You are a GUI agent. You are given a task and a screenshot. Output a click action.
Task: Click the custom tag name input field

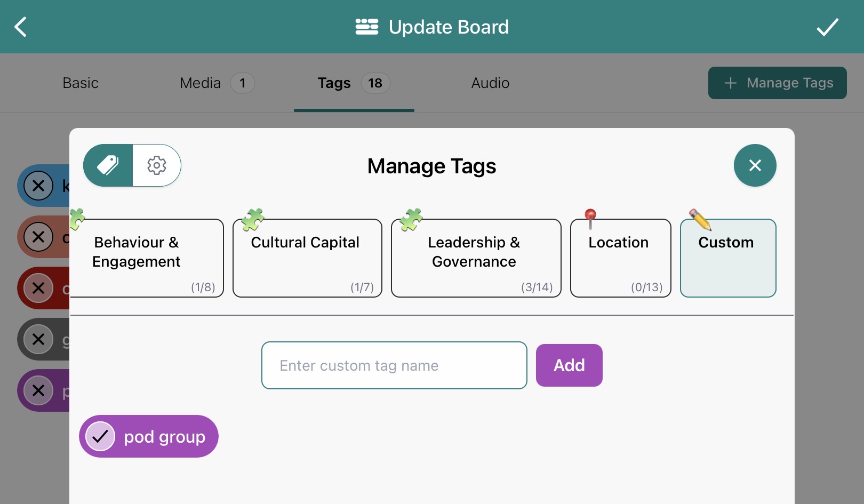[394, 365]
